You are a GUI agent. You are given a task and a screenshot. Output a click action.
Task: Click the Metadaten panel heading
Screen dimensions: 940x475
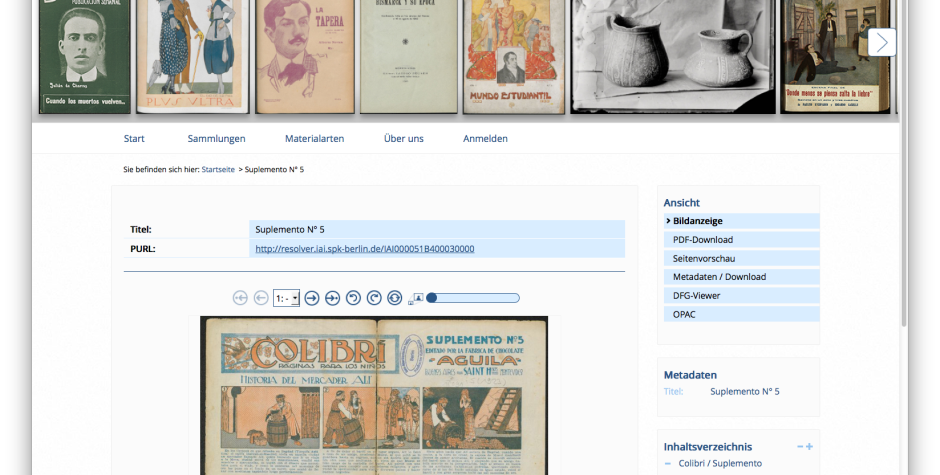pos(690,375)
